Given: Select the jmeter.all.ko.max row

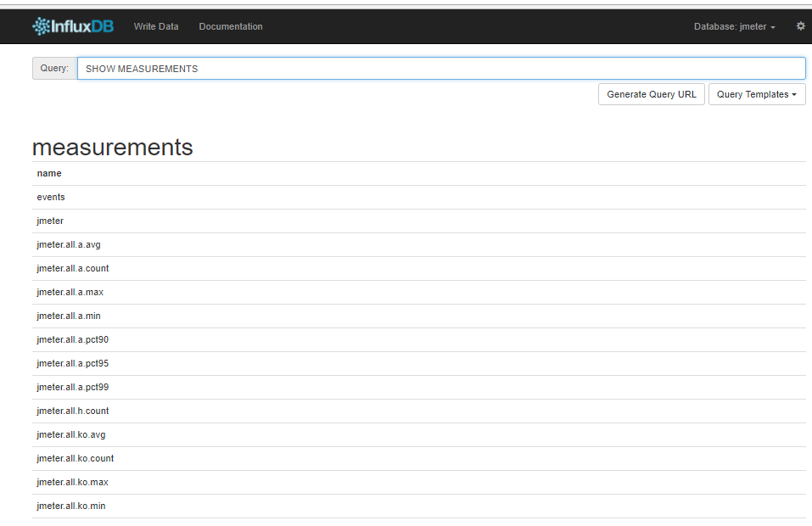Looking at the screenshot, I should 419,483.
